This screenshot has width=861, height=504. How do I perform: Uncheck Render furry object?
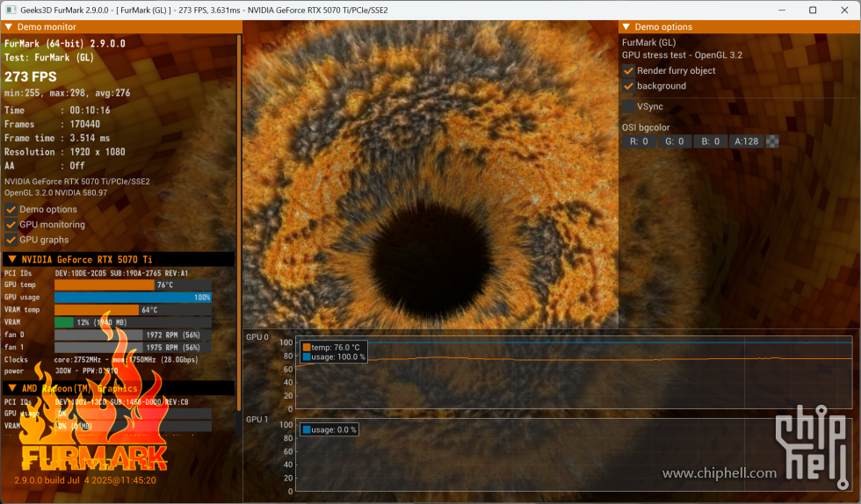[629, 71]
